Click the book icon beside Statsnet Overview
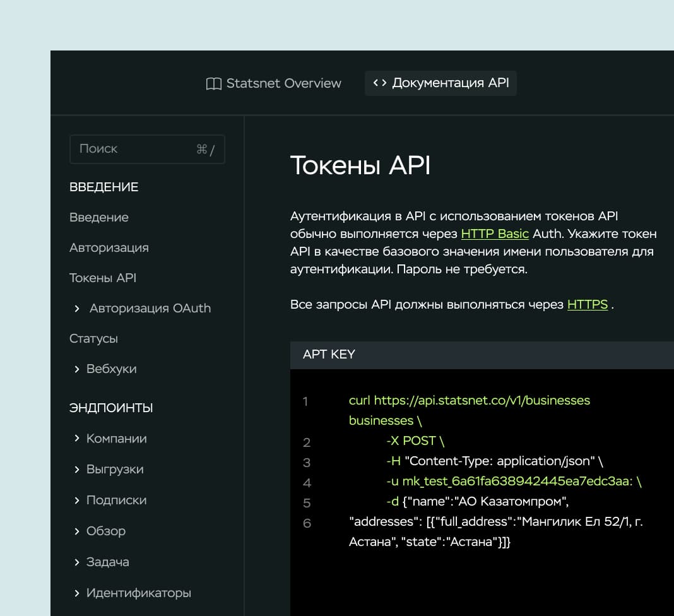The height and width of the screenshot is (616, 674). pyautogui.click(x=214, y=84)
